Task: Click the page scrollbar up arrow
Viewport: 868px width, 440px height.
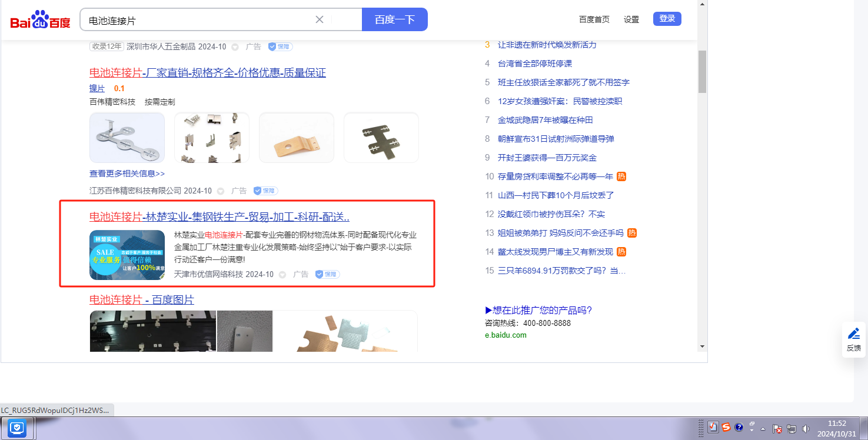Action: pos(702,5)
